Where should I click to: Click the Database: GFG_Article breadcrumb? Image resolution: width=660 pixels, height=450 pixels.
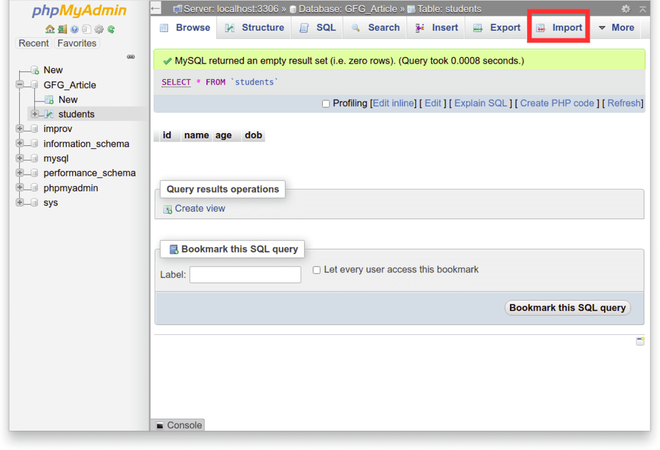(347, 9)
